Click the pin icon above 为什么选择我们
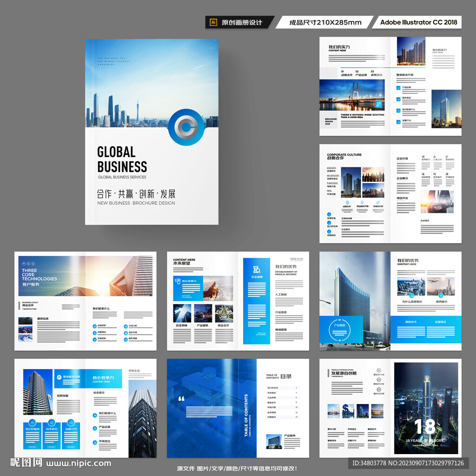476x476 pixels. [412, 296]
